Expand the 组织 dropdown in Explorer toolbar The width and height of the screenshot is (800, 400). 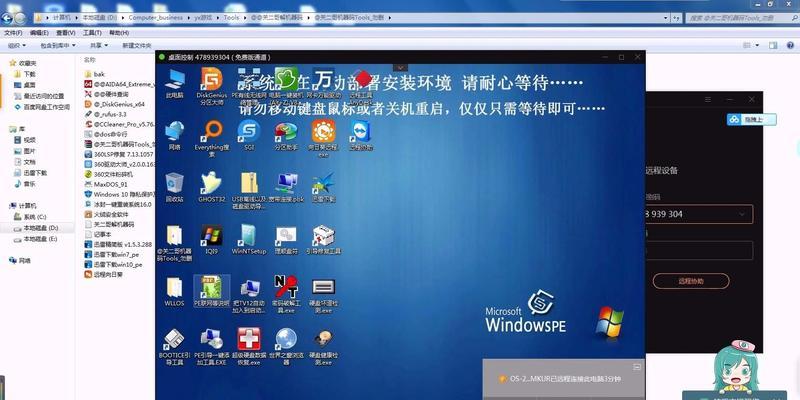point(17,45)
